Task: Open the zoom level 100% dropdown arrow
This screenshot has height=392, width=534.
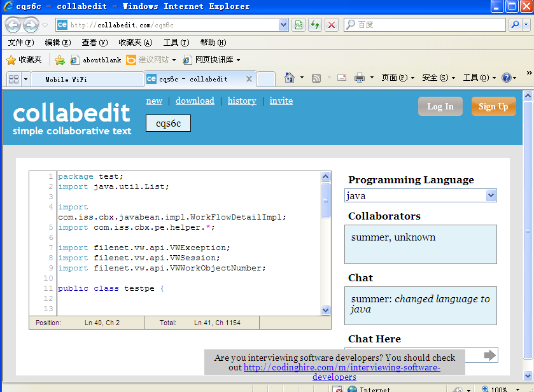Action: click(x=517, y=389)
